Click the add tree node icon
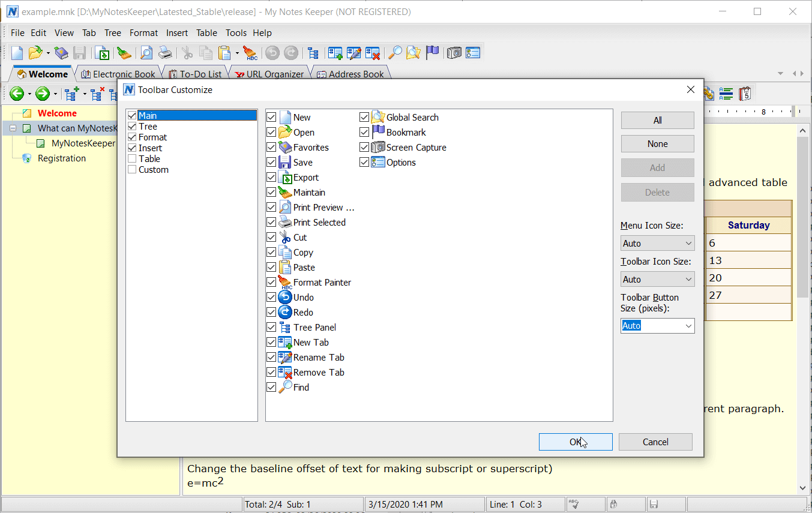The height and width of the screenshot is (513, 812). 72,94
